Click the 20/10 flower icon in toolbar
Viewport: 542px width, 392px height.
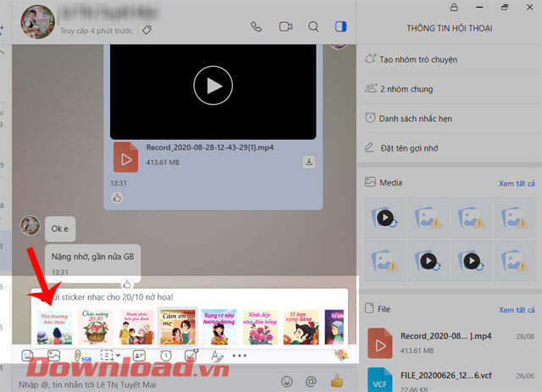tap(340, 354)
